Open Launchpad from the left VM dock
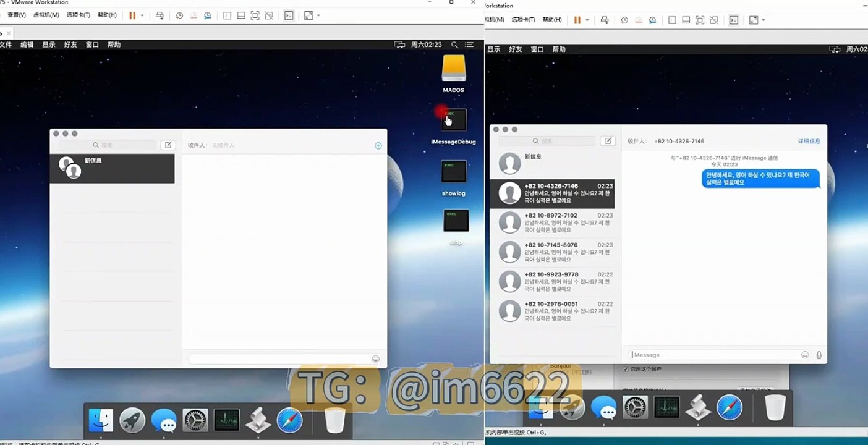Image resolution: width=868 pixels, height=445 pixels. pyautogui.click(x=132, y=420)
